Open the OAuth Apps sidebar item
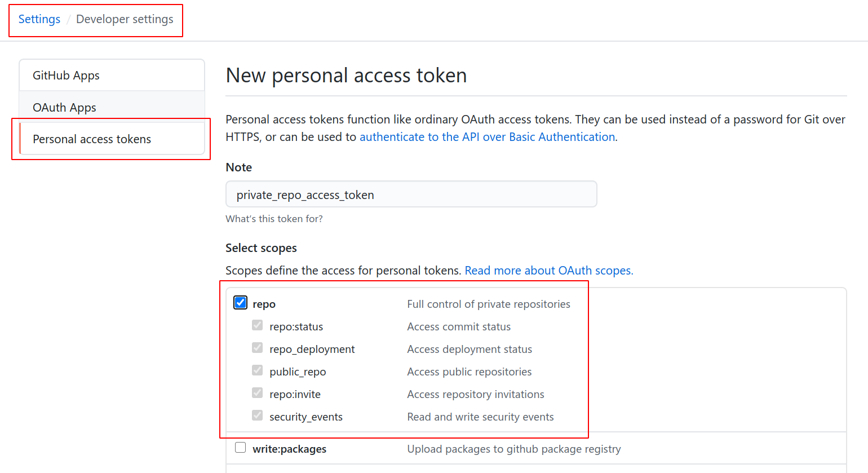Viewport: 868px width, 473px height. [64, 108]
